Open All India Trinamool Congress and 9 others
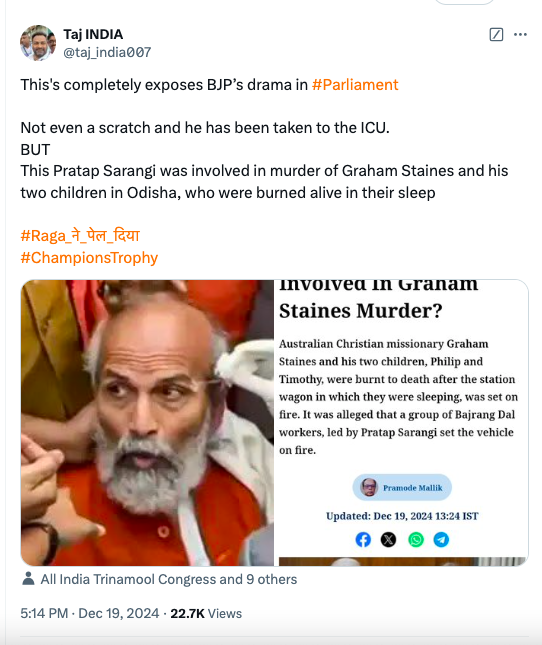Image resolution: width=542 pixels, height=645 pixels. pos(169,579)
